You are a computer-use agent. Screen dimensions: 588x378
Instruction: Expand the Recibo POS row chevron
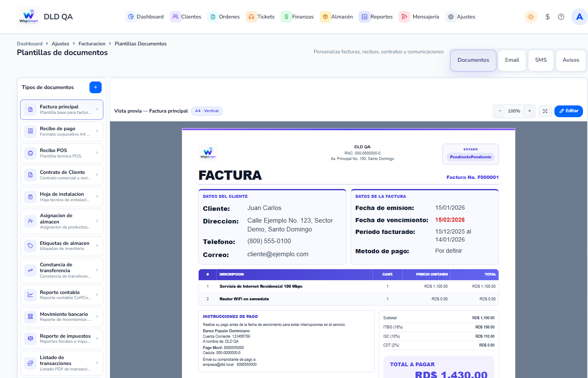97,153
